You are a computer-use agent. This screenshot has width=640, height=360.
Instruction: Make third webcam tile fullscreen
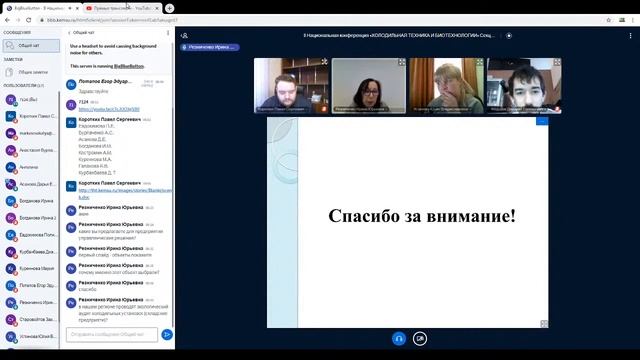pos(480,62)
